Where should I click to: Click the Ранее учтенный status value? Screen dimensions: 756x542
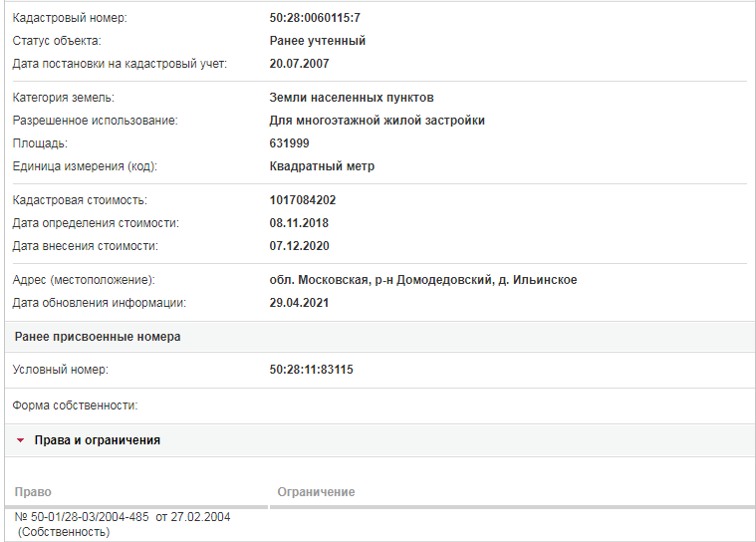[318, 41]
